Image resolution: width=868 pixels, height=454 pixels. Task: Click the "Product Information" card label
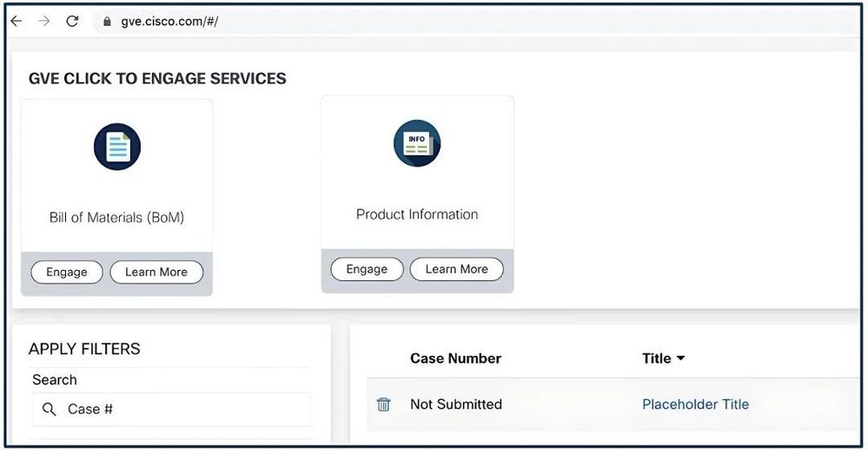click(x=417, y=214)
